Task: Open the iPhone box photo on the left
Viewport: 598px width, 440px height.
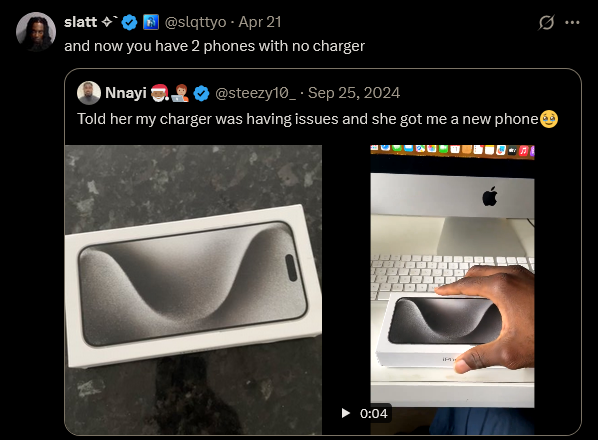Action: (193, 290)
